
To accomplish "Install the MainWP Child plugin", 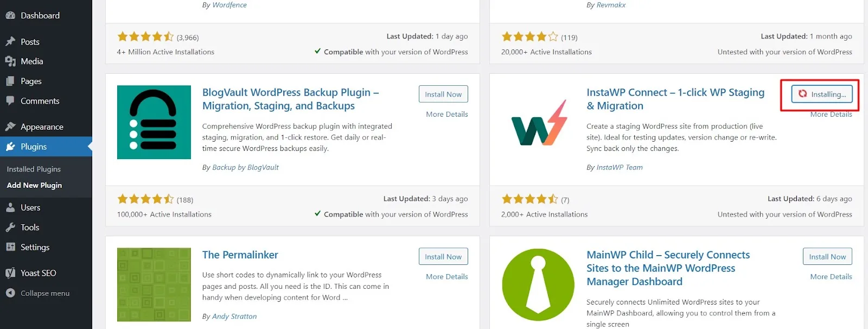I will point(827,256).
